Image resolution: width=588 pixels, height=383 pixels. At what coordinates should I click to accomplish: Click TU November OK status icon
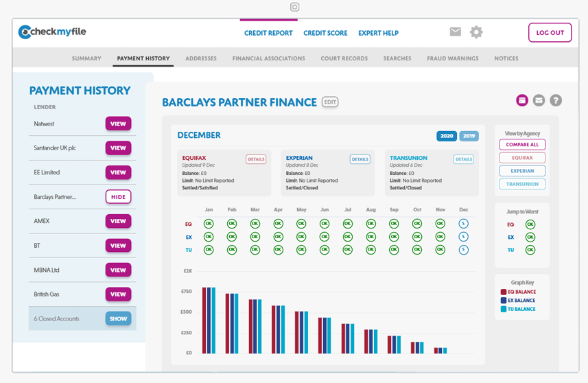tap(440, 249)
